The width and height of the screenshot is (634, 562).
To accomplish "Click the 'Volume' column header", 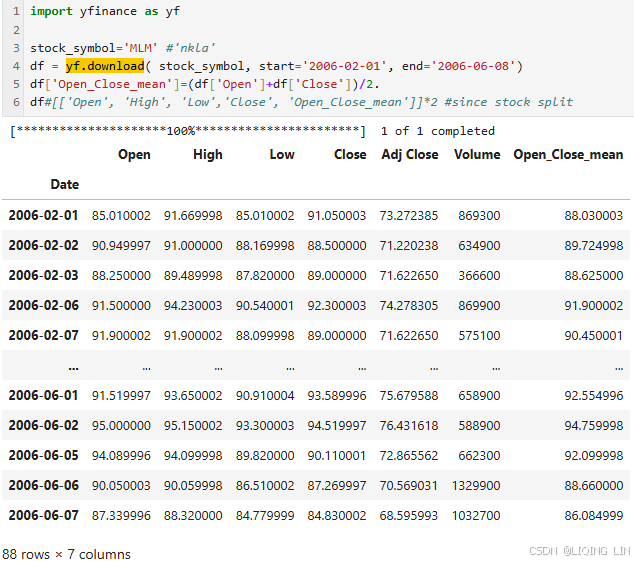I will 477,154.
